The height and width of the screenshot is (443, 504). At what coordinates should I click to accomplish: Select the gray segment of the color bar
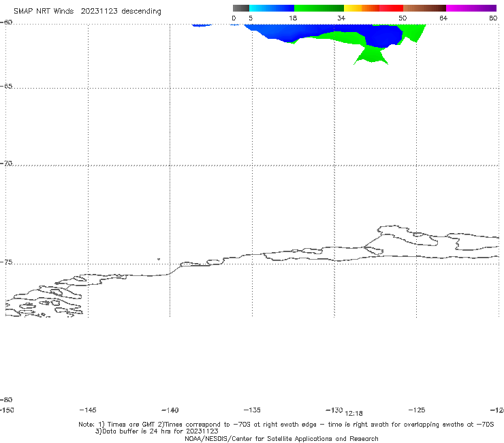pyautogui.click(x=240, y=8)
